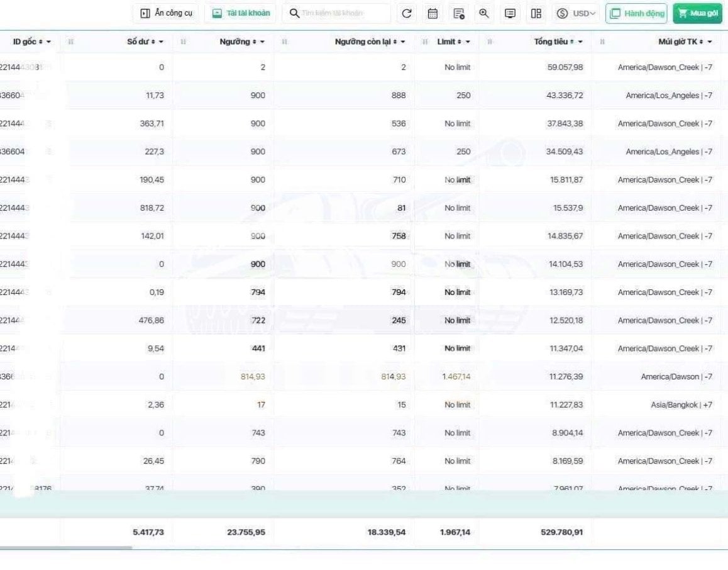Click the search magnifier icon
This screenshot has width=728, height=570.
point(294,13)
